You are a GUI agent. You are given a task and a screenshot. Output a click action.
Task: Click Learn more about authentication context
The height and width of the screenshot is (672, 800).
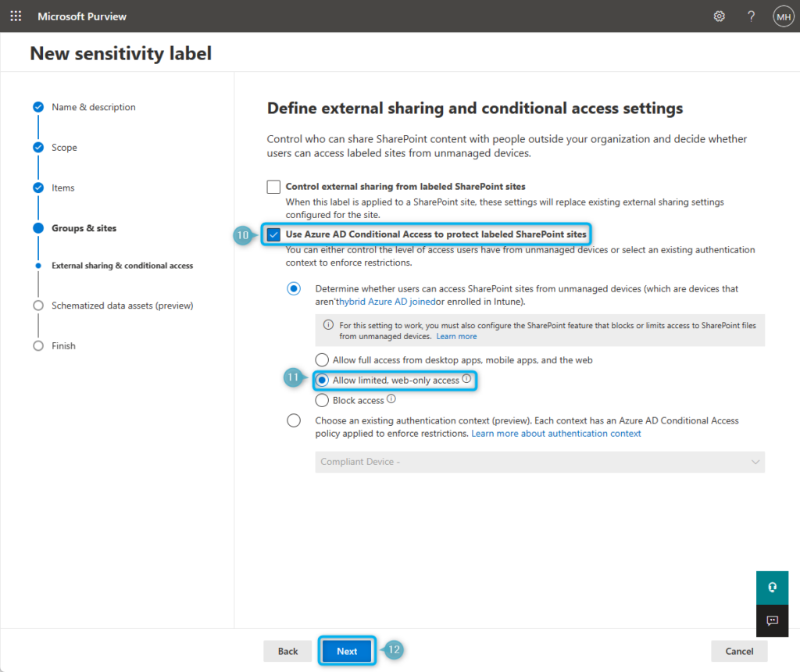coord(555,433)
